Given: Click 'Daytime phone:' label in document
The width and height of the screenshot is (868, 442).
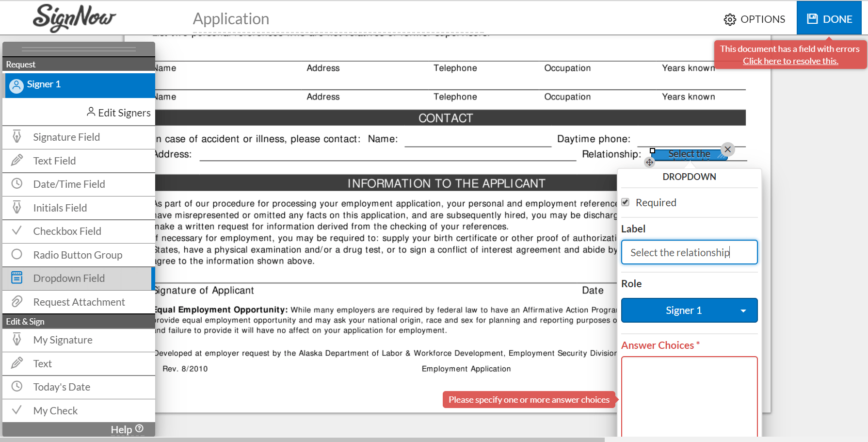Looking at the screenshot, I should [x=594, y=139].
